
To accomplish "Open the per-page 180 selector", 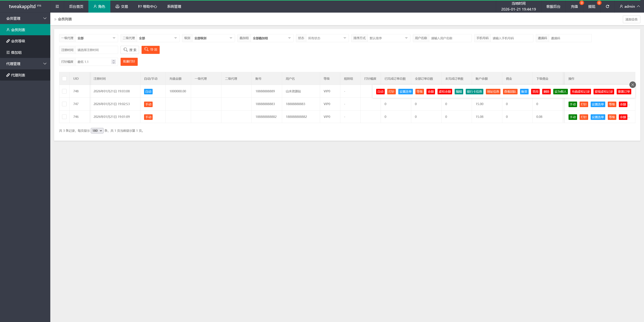I will click(97, 131).
